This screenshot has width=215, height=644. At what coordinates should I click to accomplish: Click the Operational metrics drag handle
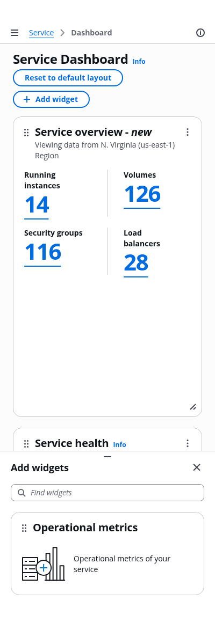(24, 528)
